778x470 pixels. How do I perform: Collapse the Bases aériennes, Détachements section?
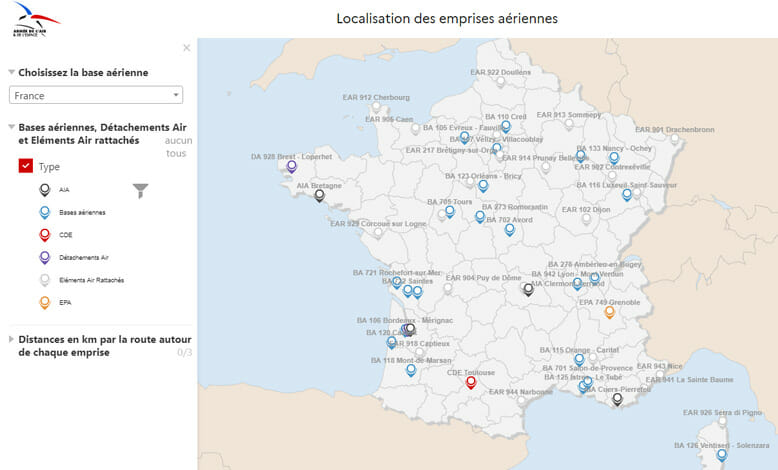[x=11, y=127]
